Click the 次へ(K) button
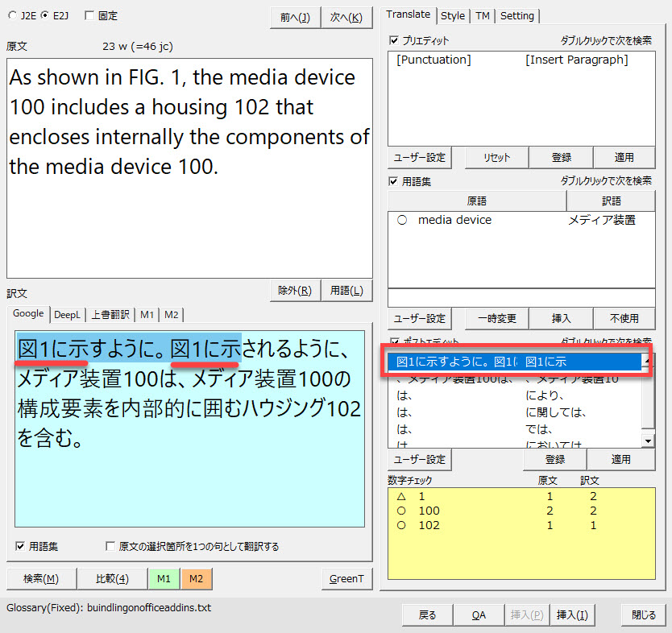 pyautogui.click(x=346, y=17)
